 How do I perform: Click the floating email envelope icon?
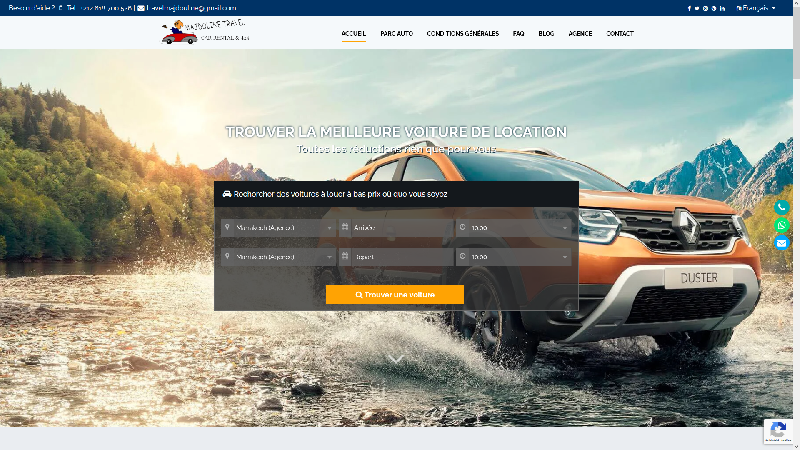[782, 243]
